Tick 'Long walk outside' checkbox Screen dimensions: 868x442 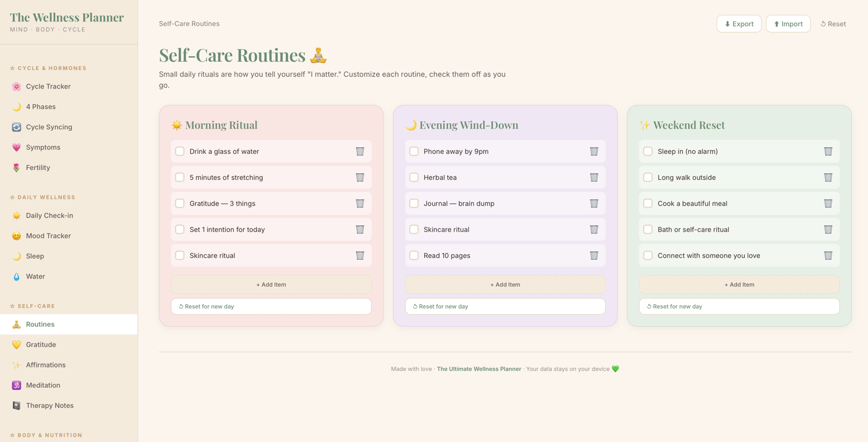[648, 178]
